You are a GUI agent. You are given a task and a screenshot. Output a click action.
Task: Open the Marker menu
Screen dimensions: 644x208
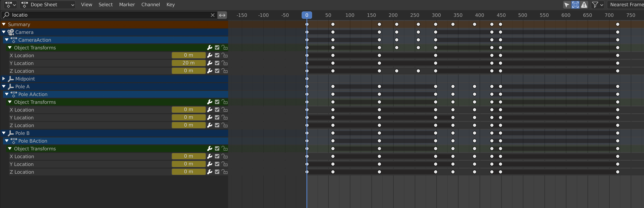127,5
